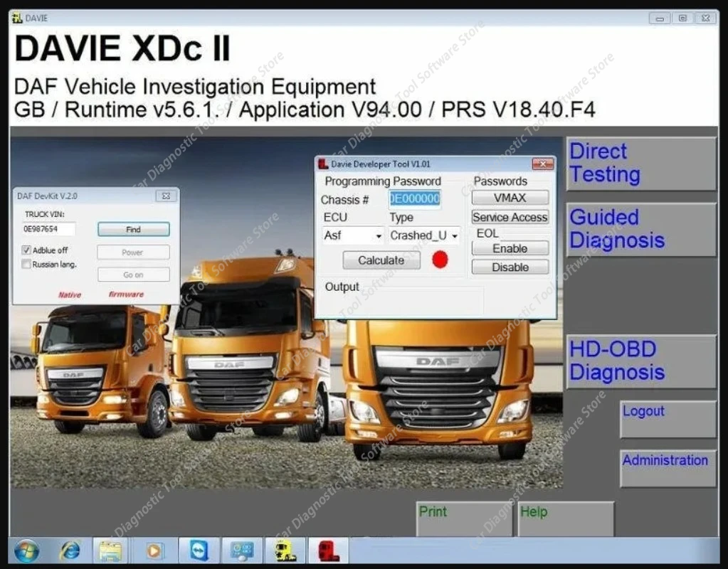Open HD-OBD Diagnosis
The image size is (728, 569).
tap(641, 361)
